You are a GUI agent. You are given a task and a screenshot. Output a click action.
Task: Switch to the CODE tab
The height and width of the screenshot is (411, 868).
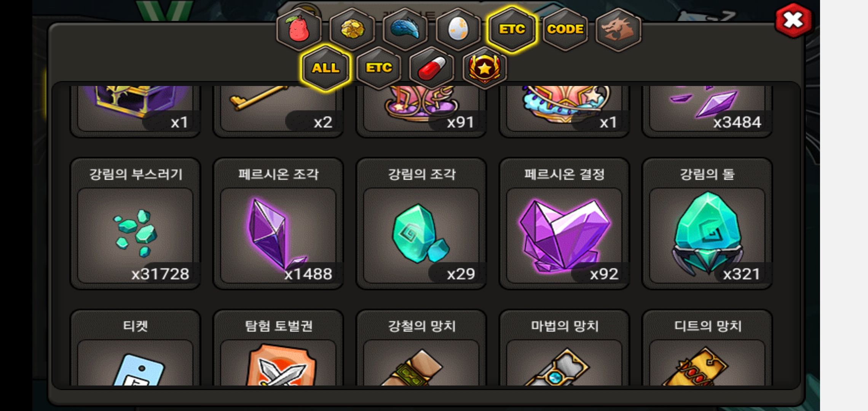click(x=565, y=29)
